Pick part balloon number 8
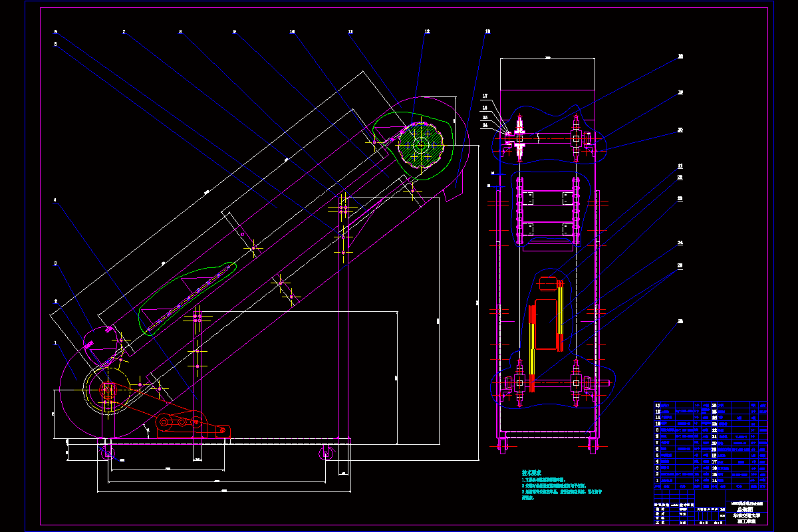The height and width of the screenshot is (532, 798). (x=180, y=31)
